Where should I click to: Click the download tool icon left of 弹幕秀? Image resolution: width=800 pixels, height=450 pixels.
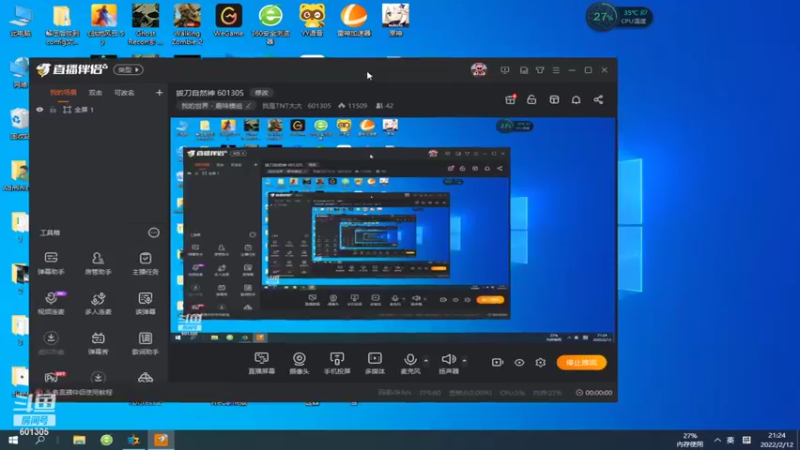[51, 343]
